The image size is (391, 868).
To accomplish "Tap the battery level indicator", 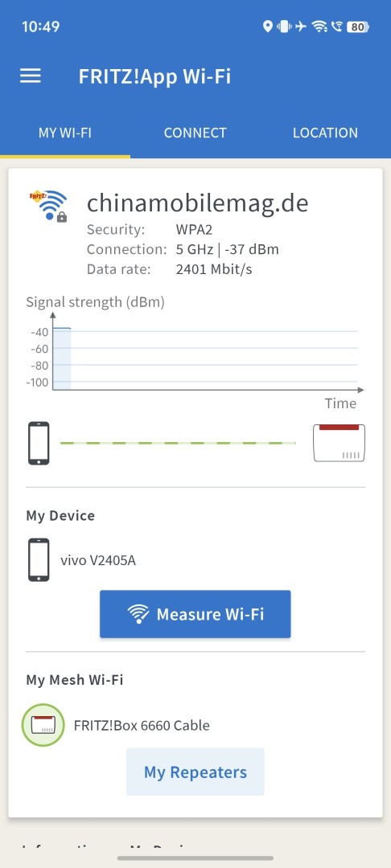I will pos(358,26).
